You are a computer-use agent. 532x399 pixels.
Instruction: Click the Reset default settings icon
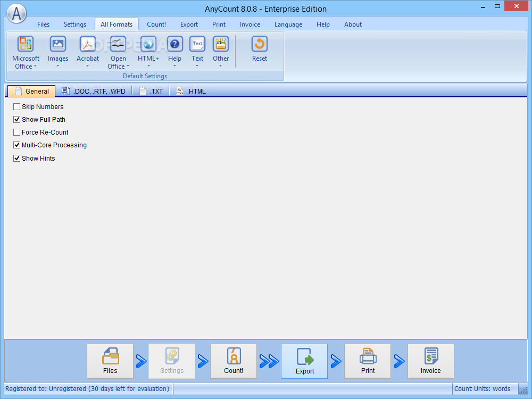click(x=260, y=44)
